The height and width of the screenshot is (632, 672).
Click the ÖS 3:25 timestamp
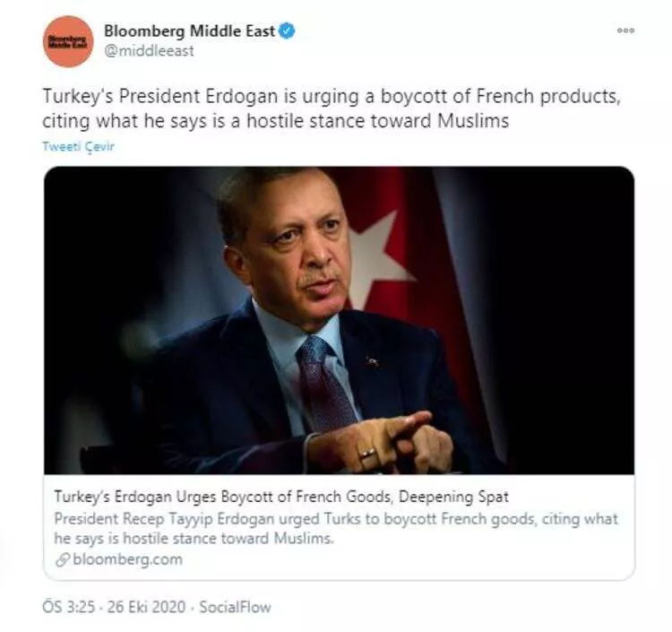pyautogui.click(x=69, y=607)
